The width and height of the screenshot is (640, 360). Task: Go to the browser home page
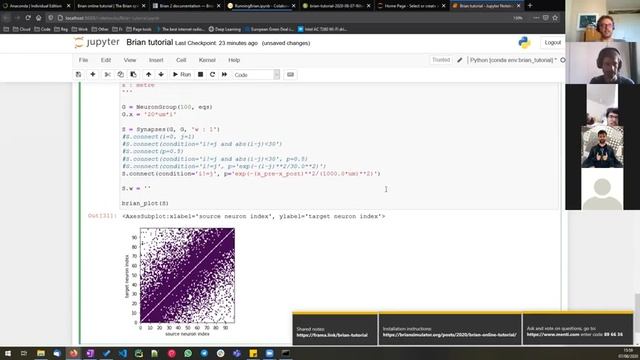38,18
